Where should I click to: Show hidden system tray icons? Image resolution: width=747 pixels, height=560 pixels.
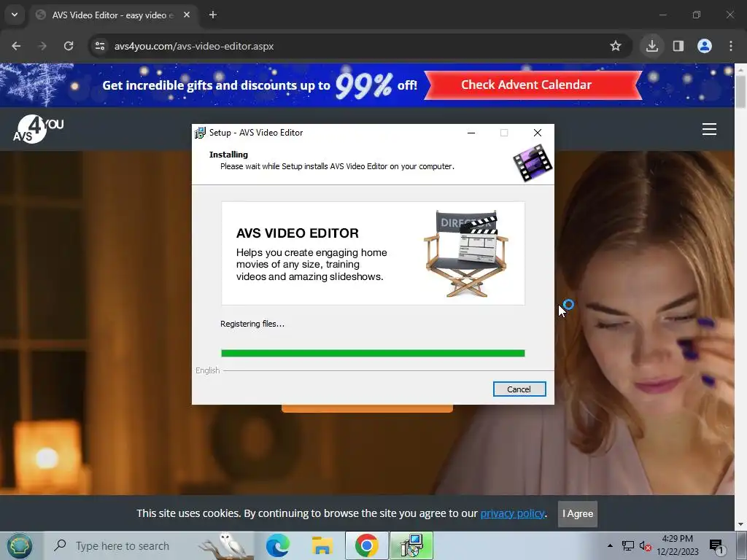[611, 545]
